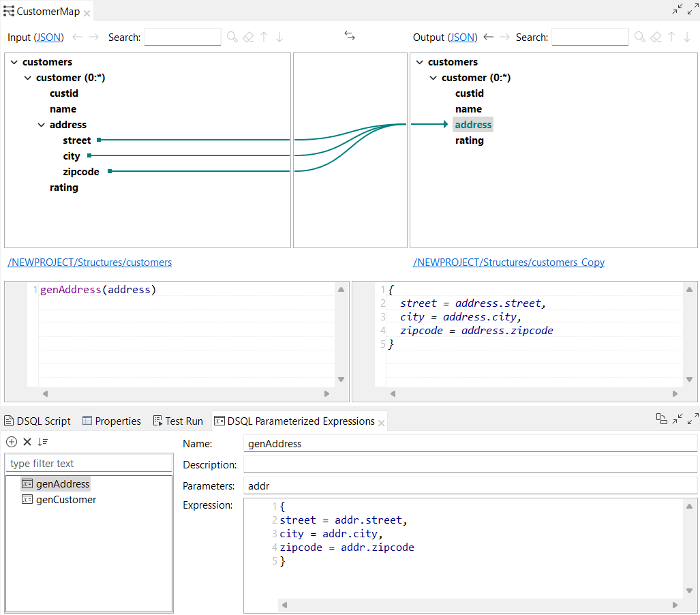Collapse the customers node in Input tree

(13, 61)
